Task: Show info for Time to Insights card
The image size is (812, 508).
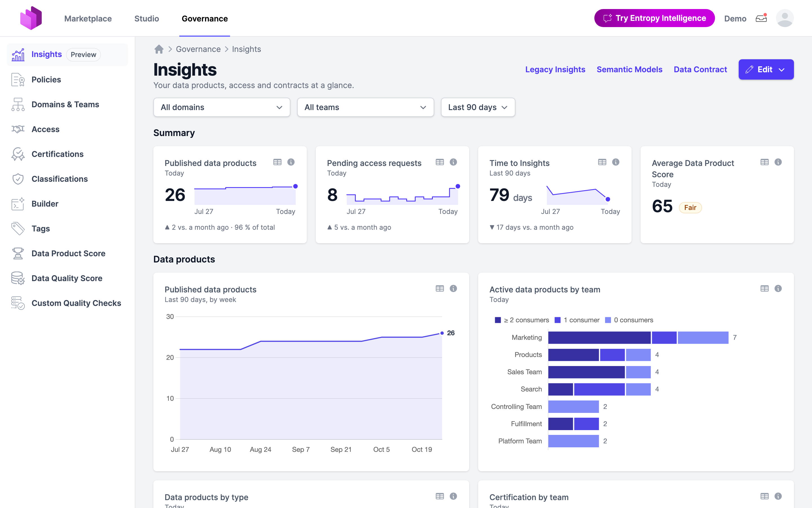Action: [x=616, y=162]
